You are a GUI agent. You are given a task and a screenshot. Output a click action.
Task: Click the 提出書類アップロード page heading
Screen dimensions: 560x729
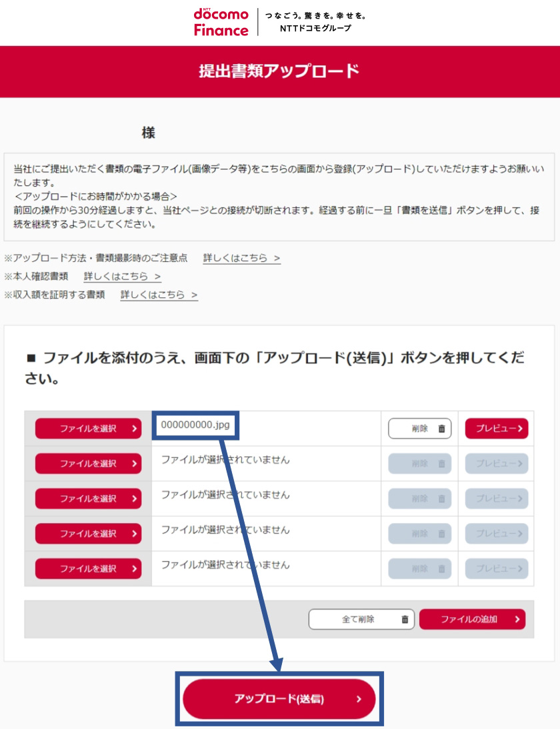(x=279, y=71)
